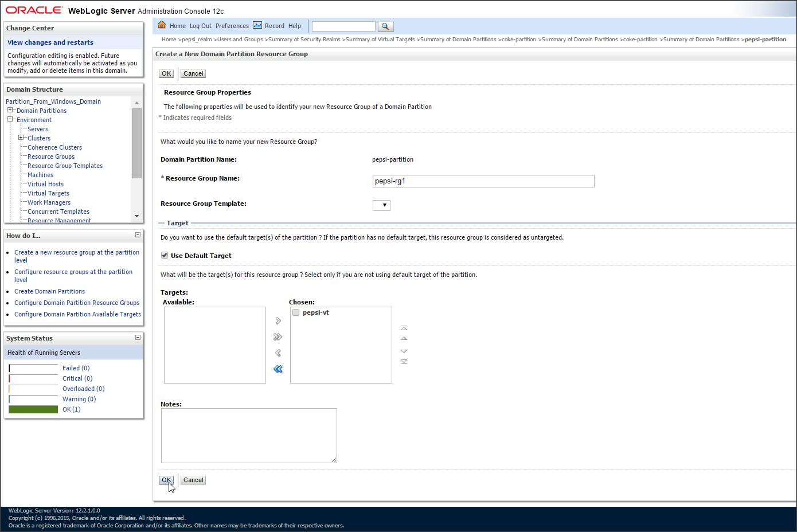The width and height of the screenshot is (797, 532).
Task: Click the Users and Groups breadcrumb
Action: coord(240,40)
